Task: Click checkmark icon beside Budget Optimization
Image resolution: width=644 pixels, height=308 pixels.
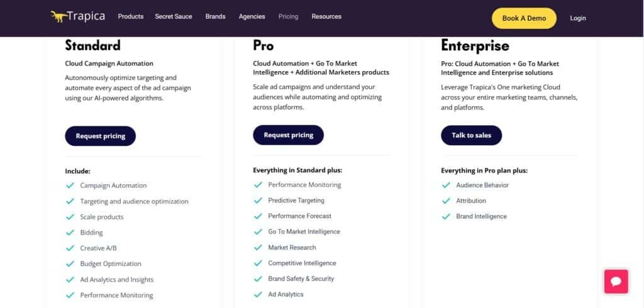Action: tap(70, 264)
